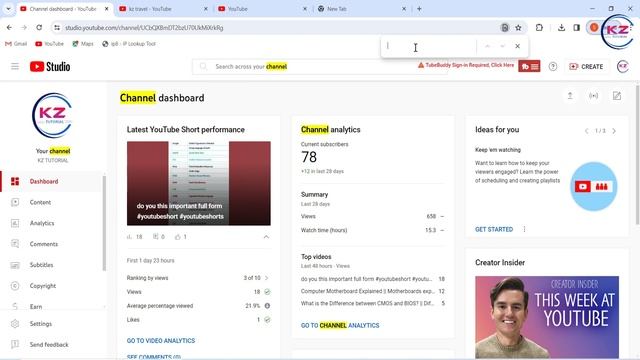Open the browser Downloads icon
Viewport: 640px width, 360px height.
tap(562, 27)
